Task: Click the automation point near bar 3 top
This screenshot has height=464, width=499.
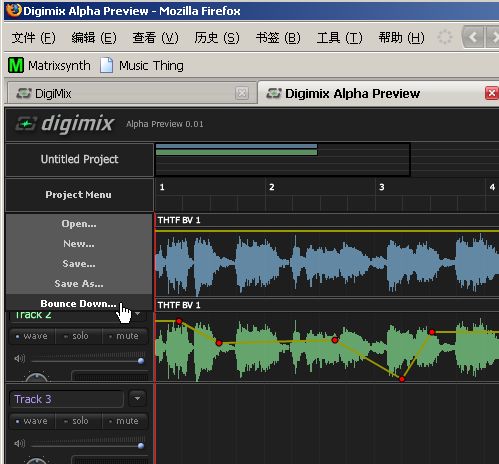Action: click(432, 332)
